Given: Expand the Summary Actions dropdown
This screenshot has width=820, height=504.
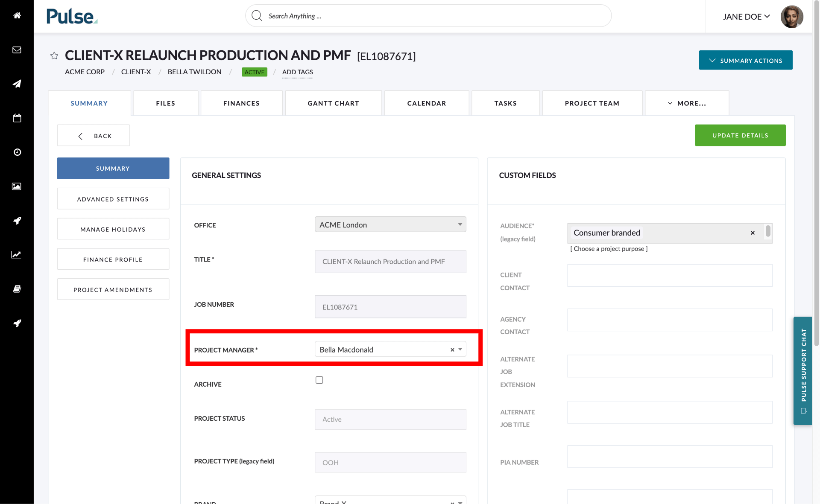Looking at the screenshot, I should (x=746, y=60).
